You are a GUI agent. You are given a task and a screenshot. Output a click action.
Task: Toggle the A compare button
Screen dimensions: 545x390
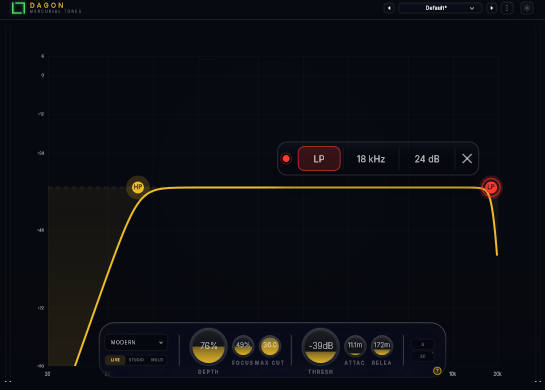(423, 344)
